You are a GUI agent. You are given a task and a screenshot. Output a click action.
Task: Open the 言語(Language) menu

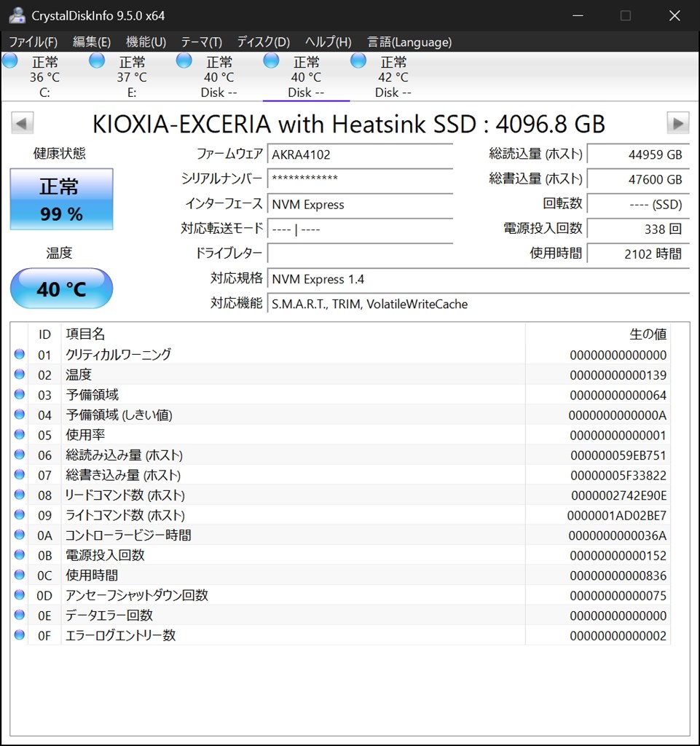[409, 42]
